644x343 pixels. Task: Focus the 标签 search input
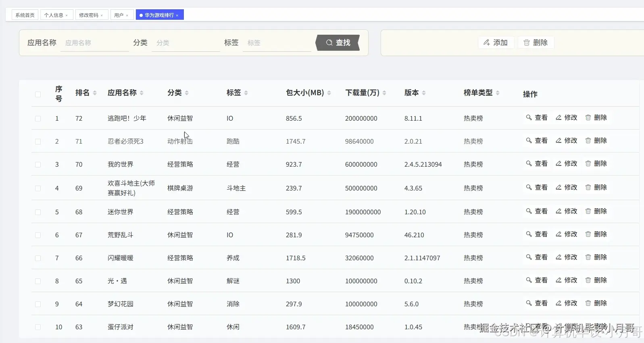[277, 43]
